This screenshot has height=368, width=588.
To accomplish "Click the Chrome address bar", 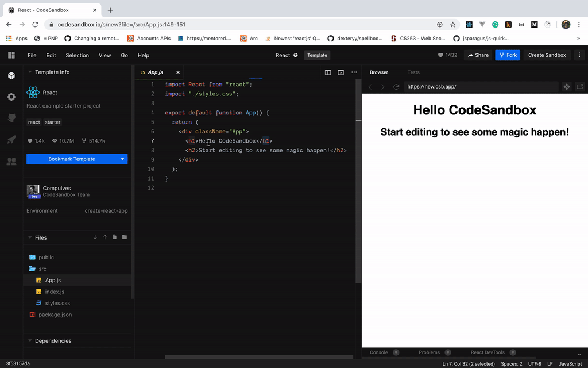I will (x=240, y=24).
